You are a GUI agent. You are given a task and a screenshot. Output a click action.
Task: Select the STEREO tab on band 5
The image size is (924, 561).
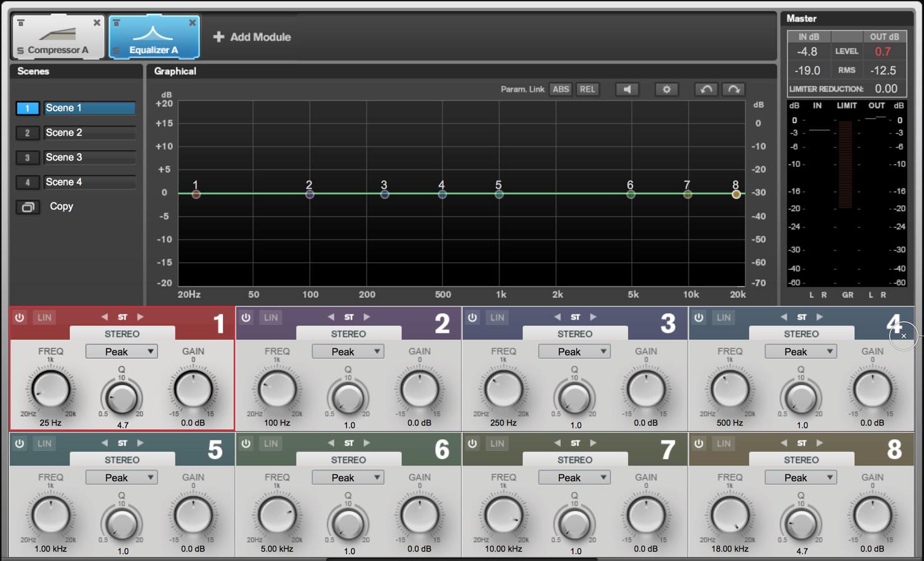pos(122,459)
